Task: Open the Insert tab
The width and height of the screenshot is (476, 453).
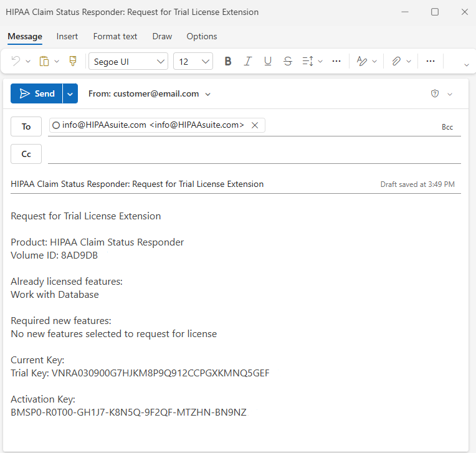Action: pyautogui.click(x=67, y=36)
